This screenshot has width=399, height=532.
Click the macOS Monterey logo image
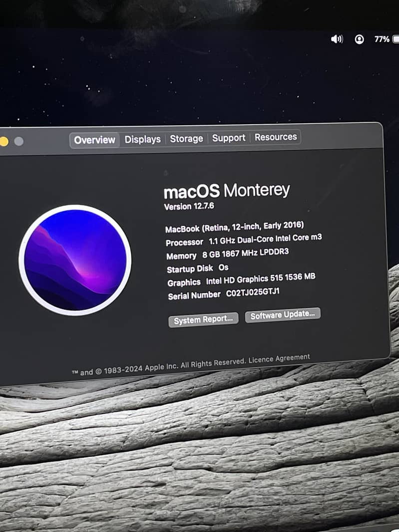[x=75, y=260]
